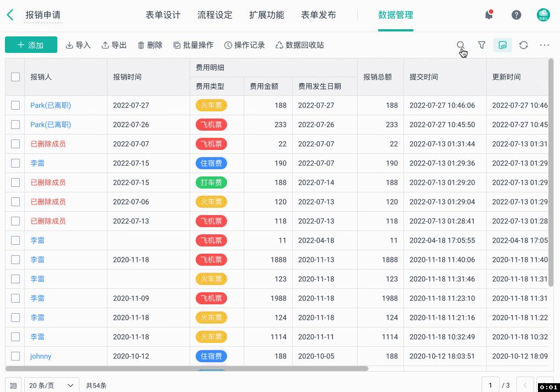Open 李雷's record via the name link

click(x=37, y=163)
